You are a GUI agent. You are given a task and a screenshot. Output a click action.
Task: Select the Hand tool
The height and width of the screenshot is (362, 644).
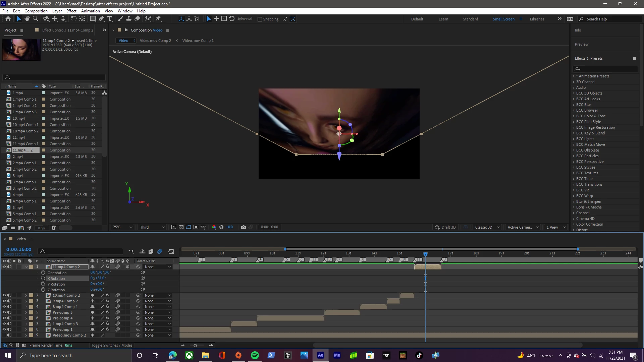[x=27, y=19]
